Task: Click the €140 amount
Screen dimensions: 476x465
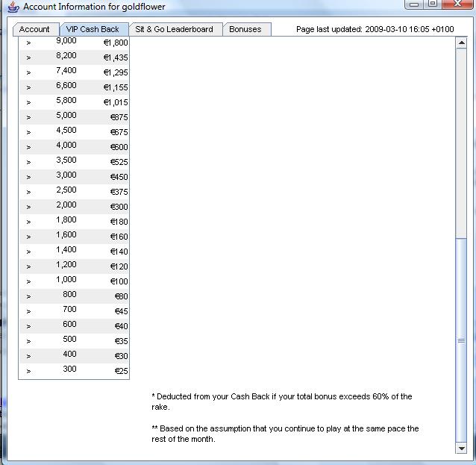Action: 119,252
